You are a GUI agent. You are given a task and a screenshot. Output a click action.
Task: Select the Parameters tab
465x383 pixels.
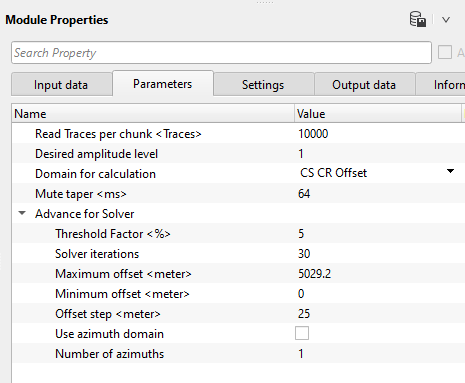(x=163, y=84)
